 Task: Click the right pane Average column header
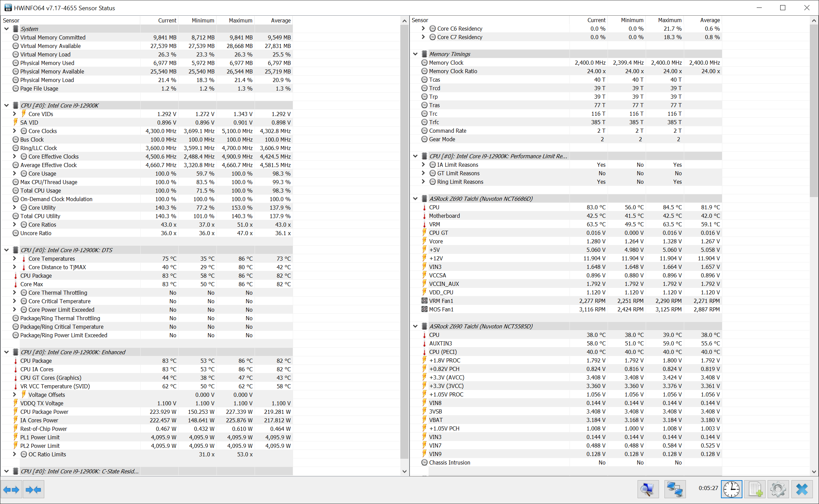pyautogui.click(x=703, y=20)
